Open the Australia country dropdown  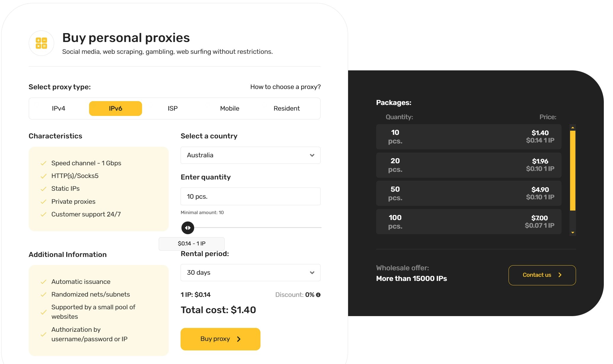pyautogui.click(x=250, y=155)
